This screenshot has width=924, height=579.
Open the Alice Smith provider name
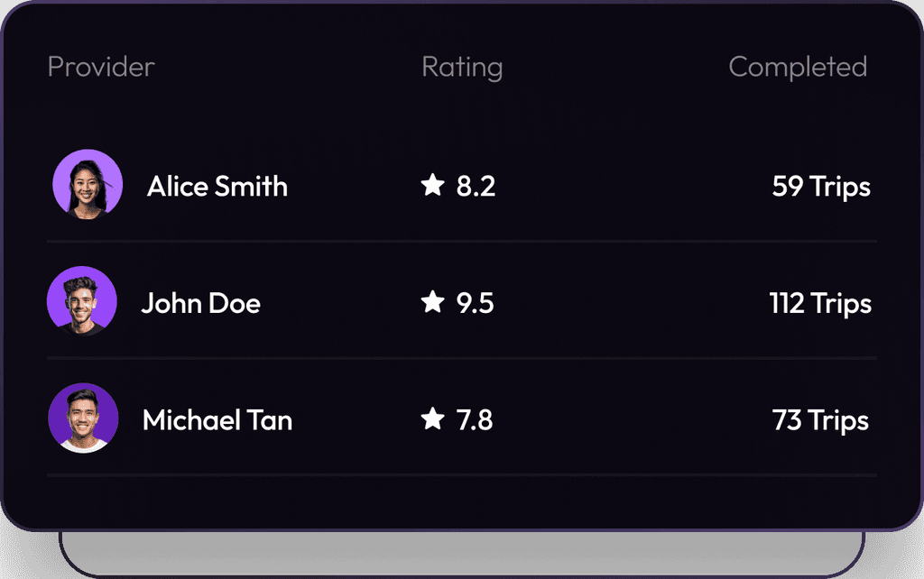pos(217,187)
